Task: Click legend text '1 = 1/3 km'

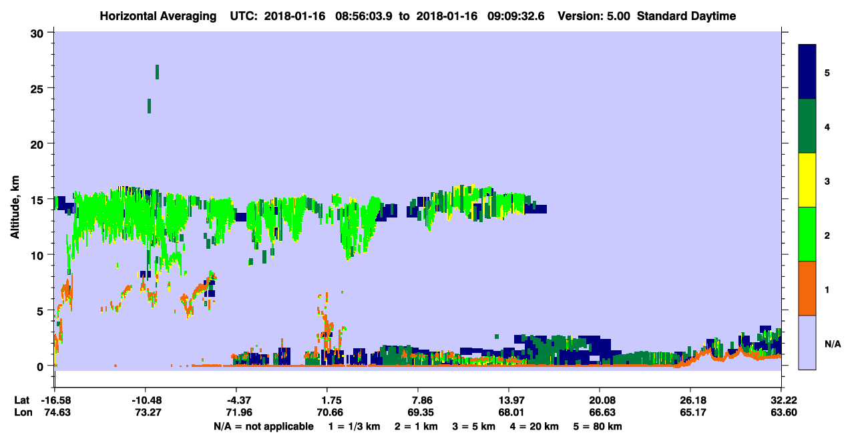Action: tap(356, 426)
